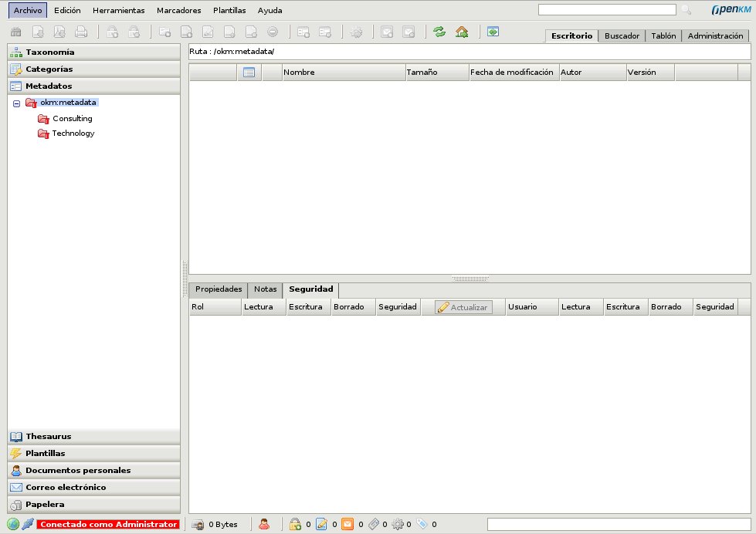Click the grid view icon in file list header

[x=247, y=72]
